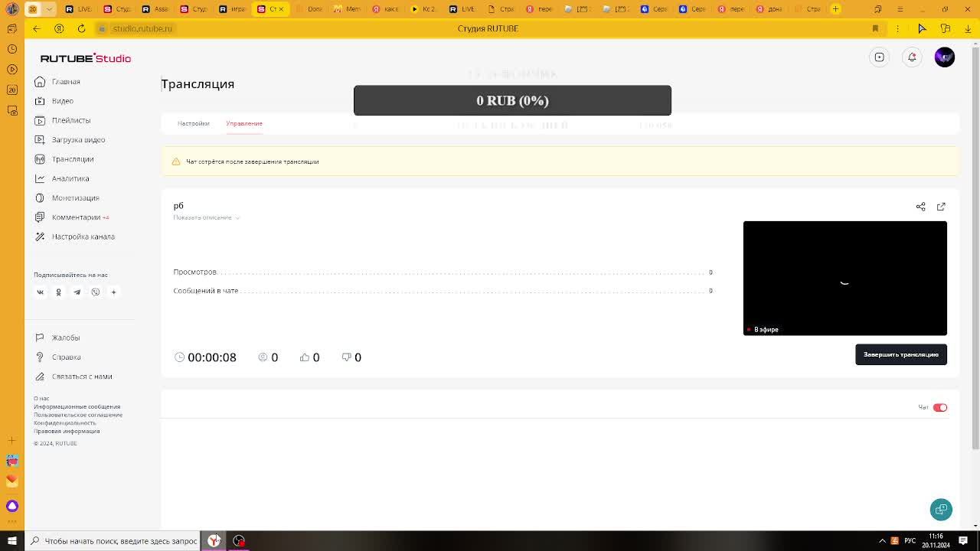This screenshot has width=980, height=551.
Task: Click the dislikes thumbs-down counter icon
Action: coord(346,357)
